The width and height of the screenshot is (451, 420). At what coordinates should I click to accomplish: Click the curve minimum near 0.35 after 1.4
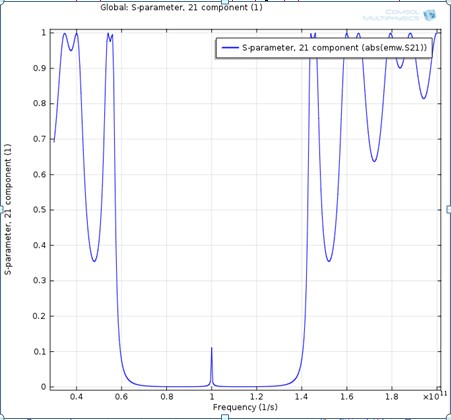pos(329,261)
